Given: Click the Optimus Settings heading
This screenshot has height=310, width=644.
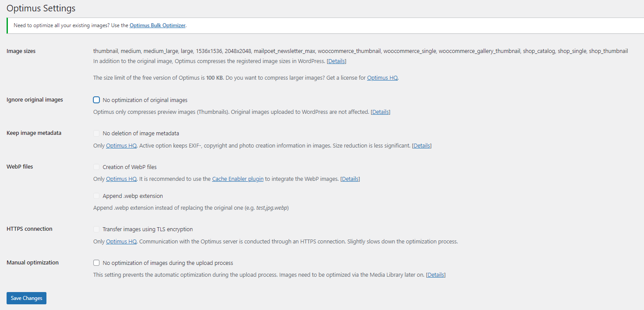Looking at the screenshot, I should click(41, 8).
